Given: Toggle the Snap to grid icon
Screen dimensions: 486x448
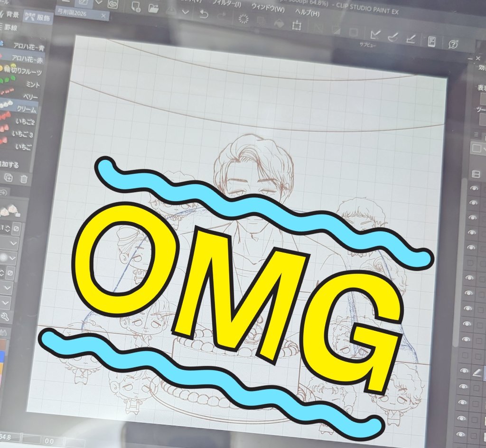Looking at the screenshot, I should [411, 39].
